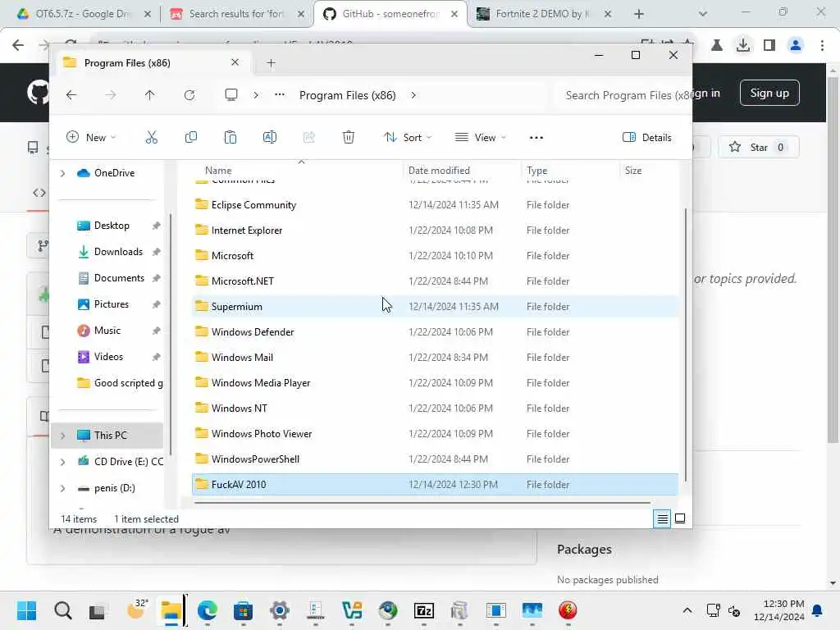The height and width of the screenshot is (630, 840).
Task: Open the See more ellipsis menu
Action: [x=536, y=138]
